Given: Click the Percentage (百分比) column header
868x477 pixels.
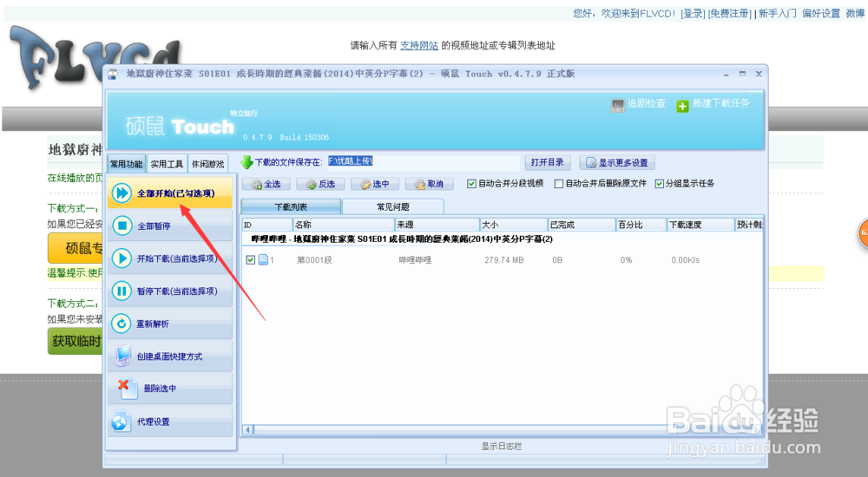Looking at the screenshot, I should coord(641,225).
